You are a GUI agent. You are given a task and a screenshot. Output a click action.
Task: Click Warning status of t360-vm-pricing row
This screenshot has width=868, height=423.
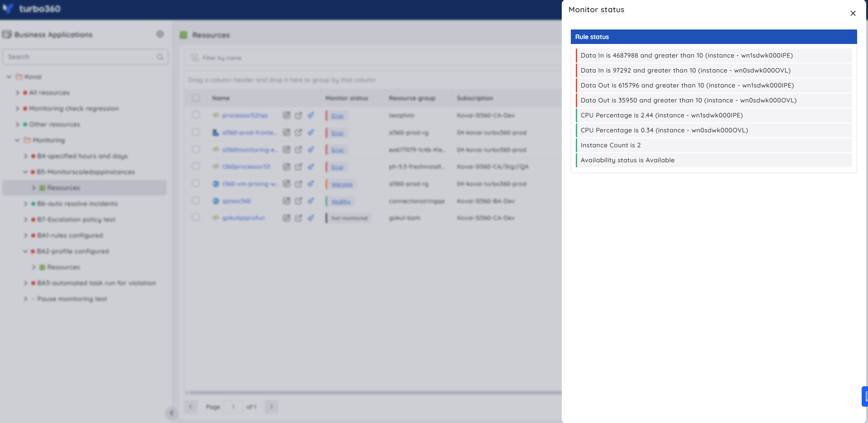tap(342, 184)
